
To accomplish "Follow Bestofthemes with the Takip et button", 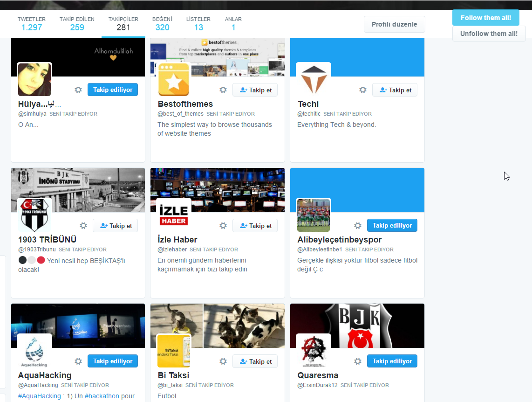I will pyautogui.click(x=255, y=90).
